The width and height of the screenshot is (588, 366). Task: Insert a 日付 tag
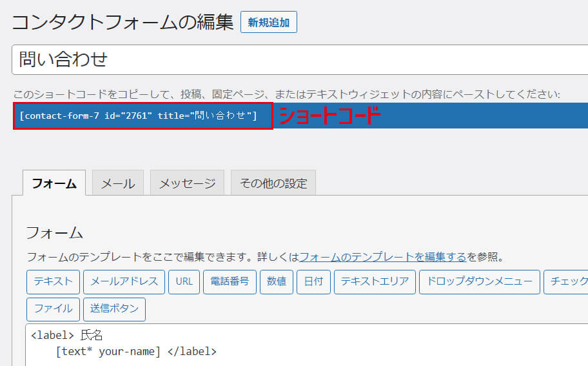pyautogui.click(x=313, y=281)
